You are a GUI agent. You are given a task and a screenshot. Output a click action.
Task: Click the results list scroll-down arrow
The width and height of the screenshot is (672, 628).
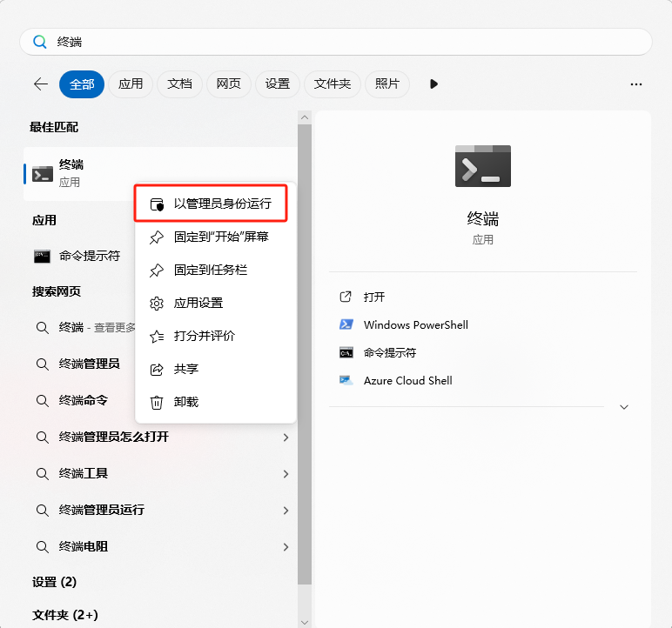coord(305,622)
